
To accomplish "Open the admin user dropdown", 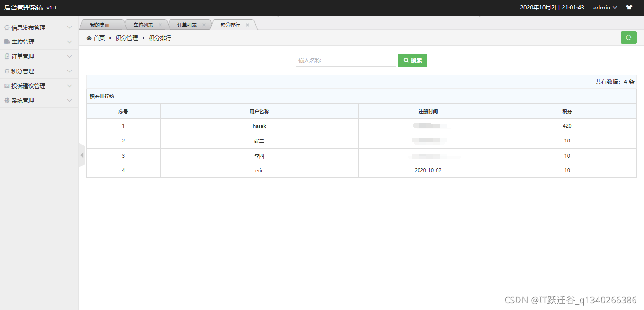I will click(605, 8).
